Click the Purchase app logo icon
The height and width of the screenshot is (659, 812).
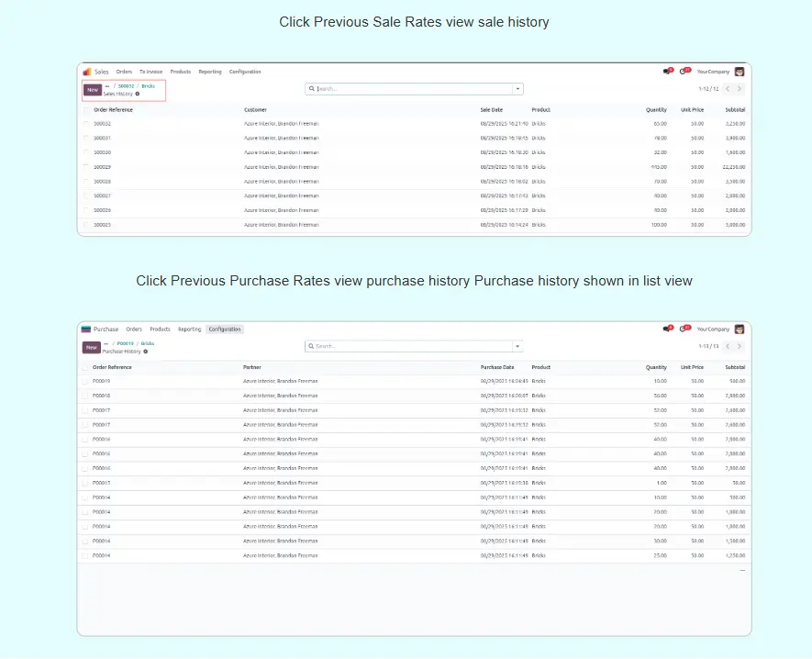pyautogui.click(x=86, y=329)
